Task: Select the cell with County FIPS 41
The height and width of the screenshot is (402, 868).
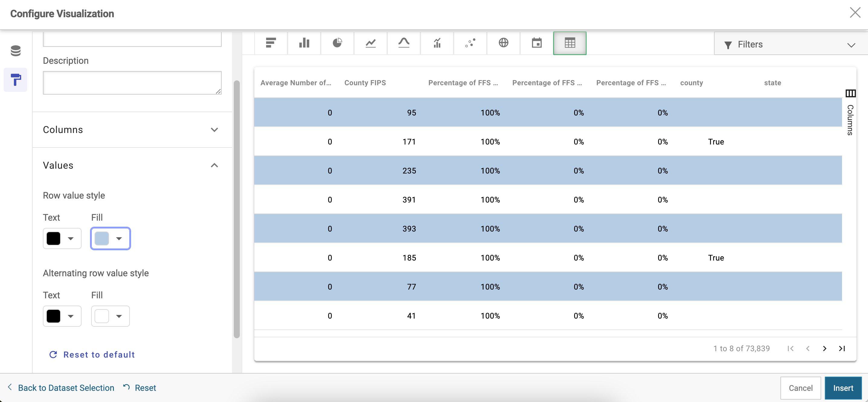Action: tap(380, 316)
